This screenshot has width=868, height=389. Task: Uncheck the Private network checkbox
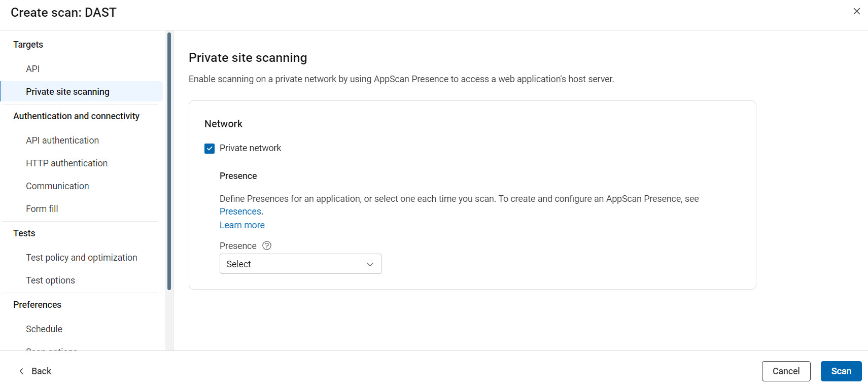(210, 148)
